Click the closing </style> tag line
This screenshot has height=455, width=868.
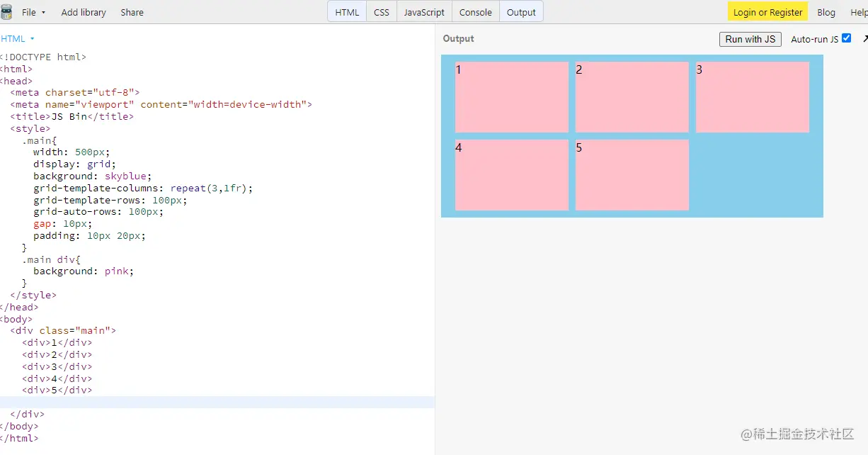33,295
